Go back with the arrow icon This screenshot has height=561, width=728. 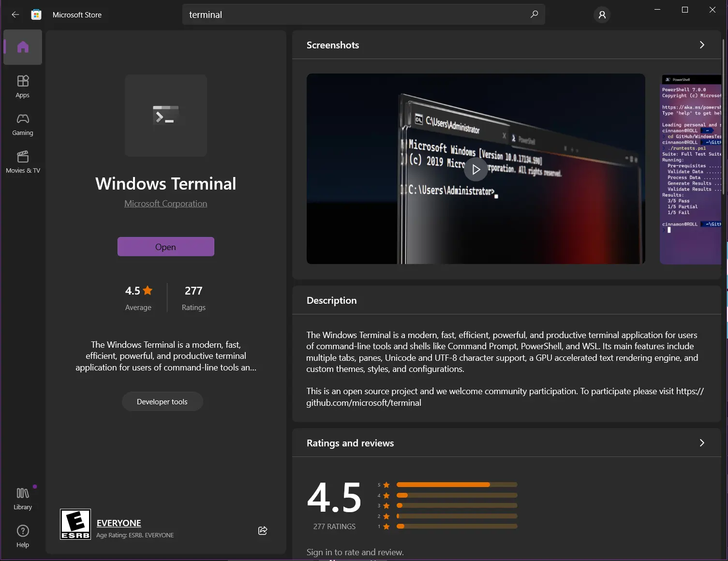15,15
